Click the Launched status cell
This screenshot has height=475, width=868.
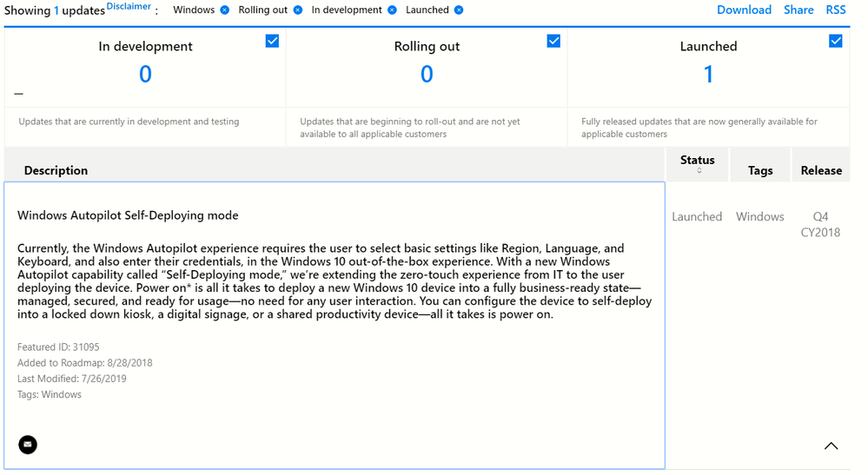(697, 217)
